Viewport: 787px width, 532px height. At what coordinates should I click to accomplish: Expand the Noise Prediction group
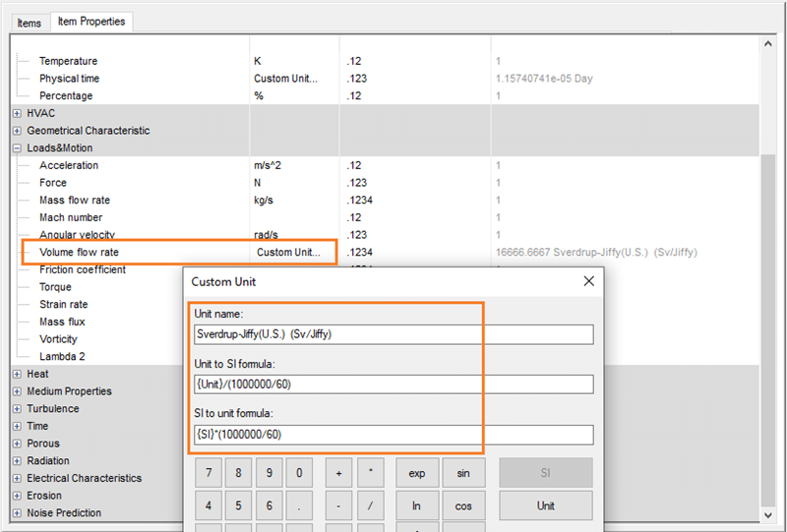[17, 513]
